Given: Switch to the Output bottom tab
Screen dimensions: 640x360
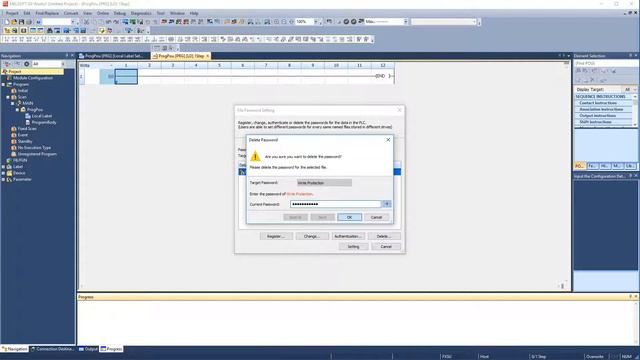Looking at the screenshot, I should (89, 349).
